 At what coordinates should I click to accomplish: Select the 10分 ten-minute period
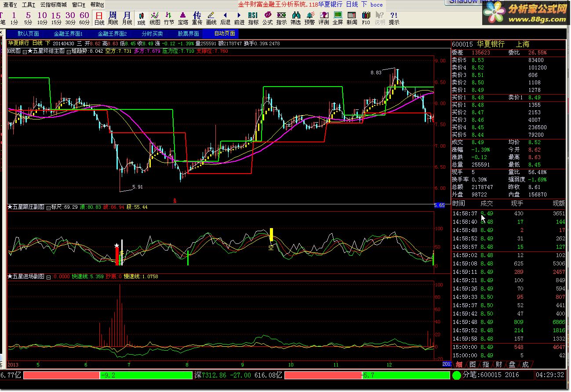click(x=42, y=18)
